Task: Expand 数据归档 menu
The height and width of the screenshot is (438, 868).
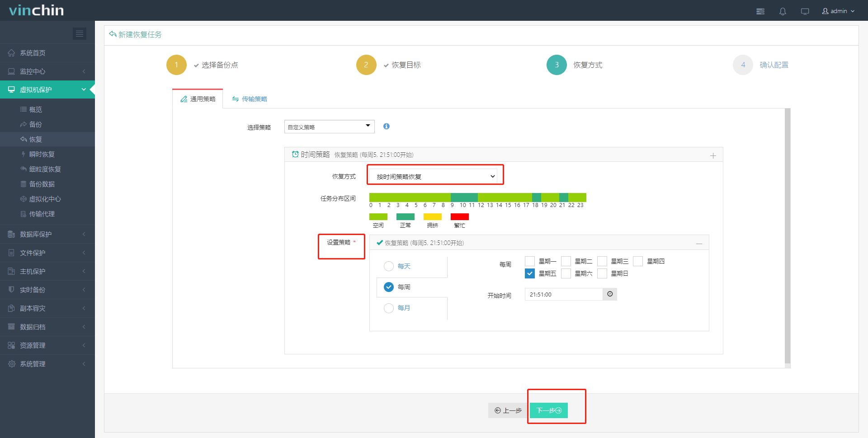Action: [47, 327]
